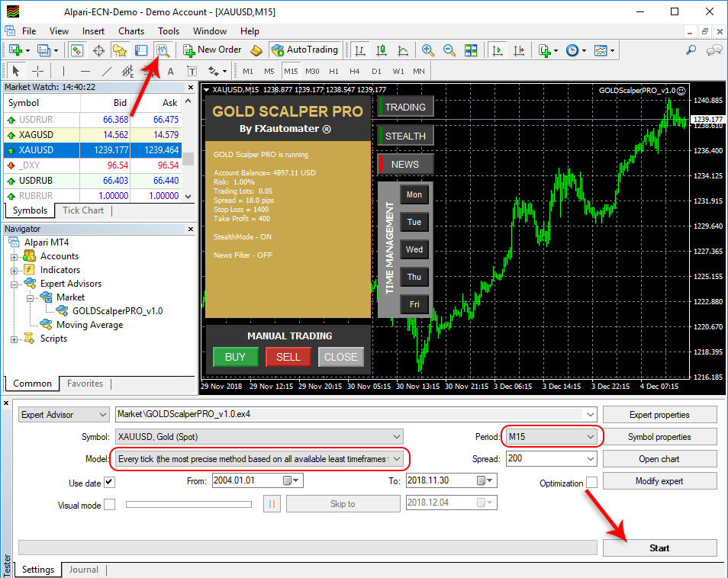
Task: Switch chart to line chart icon
Action: click(x=403, y=50)
